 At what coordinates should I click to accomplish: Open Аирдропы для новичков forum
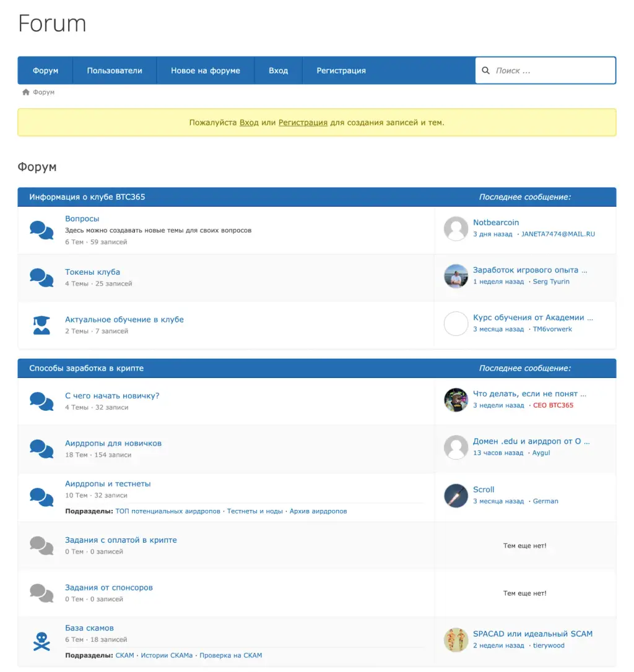113,444
